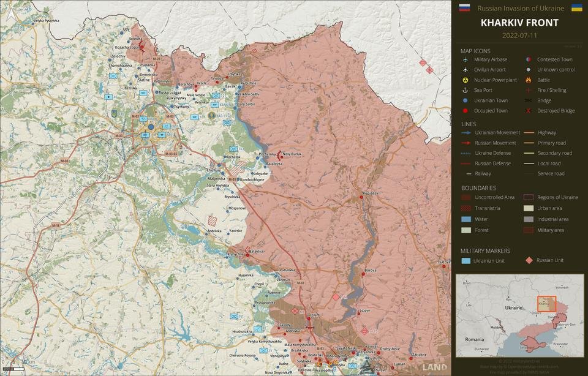Click the Ukrainian flag icon in header
588x376 pixels.
[x=576, y=8]
